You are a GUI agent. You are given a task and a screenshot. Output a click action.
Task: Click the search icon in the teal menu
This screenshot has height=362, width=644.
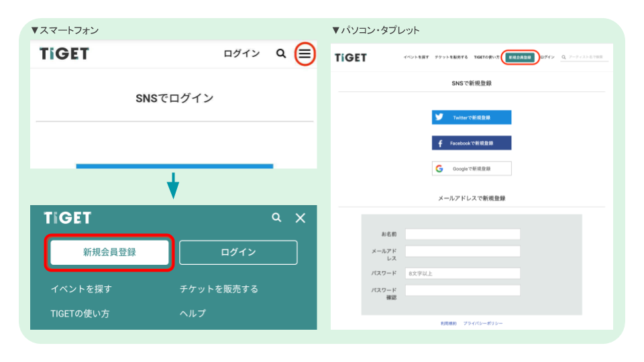[x=276, y=217]
